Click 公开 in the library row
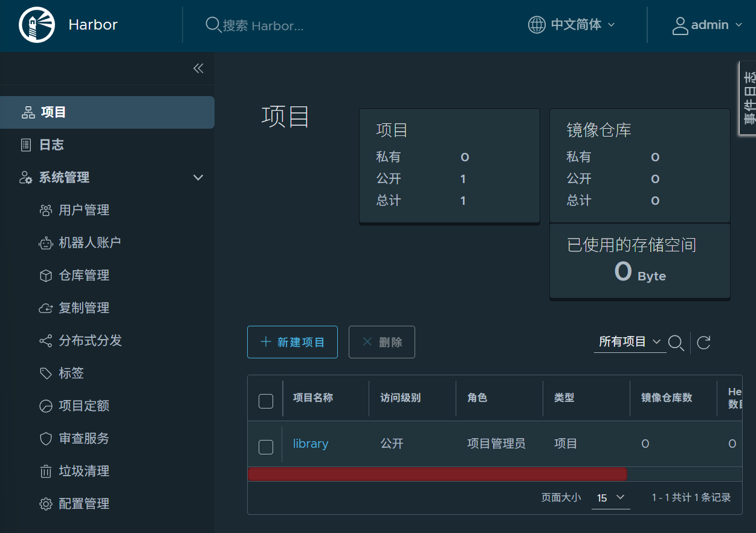The height and width of the screenshot is (533, 756). click(392, 444)
